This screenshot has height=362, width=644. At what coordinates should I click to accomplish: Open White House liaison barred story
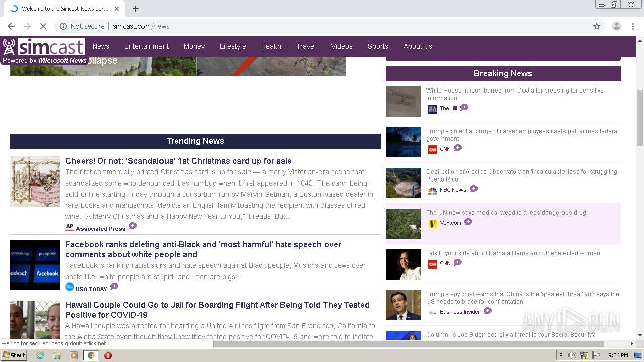coord(515,94)
